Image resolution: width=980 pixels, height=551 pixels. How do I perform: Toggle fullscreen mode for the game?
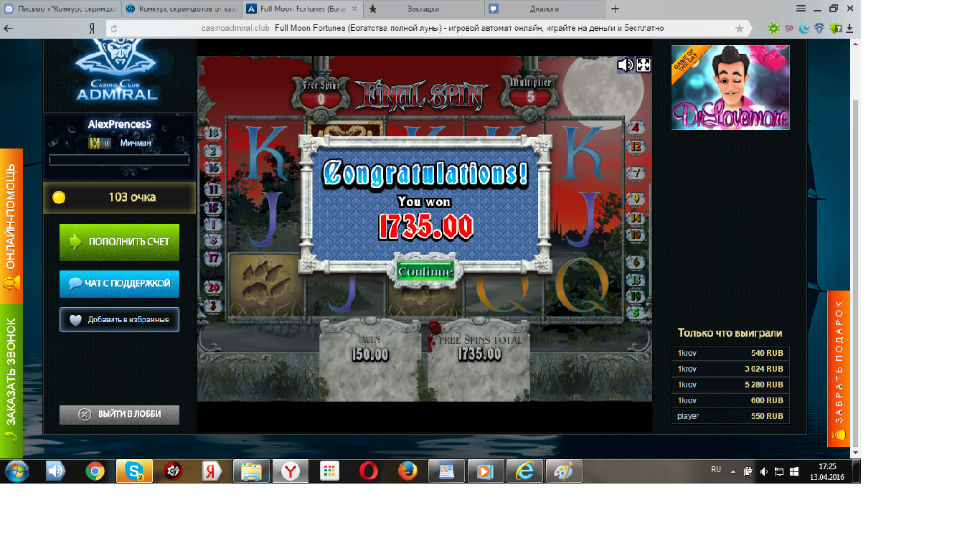(644, 65)
